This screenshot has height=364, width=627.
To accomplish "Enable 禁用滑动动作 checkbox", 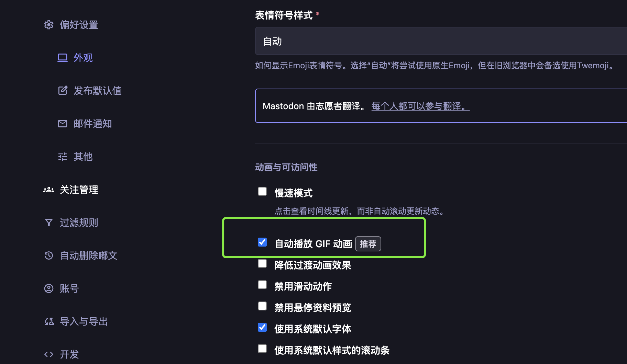I will pyautogui.click(x=262, y=285).
